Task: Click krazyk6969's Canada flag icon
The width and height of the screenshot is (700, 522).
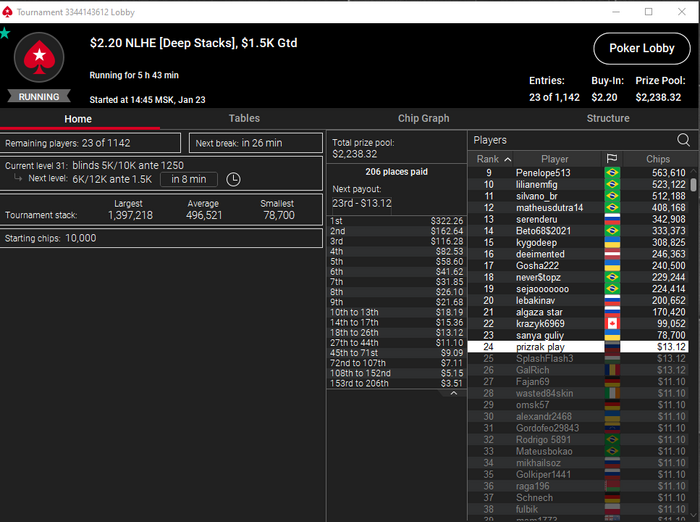Action: [x=612, y=323]
